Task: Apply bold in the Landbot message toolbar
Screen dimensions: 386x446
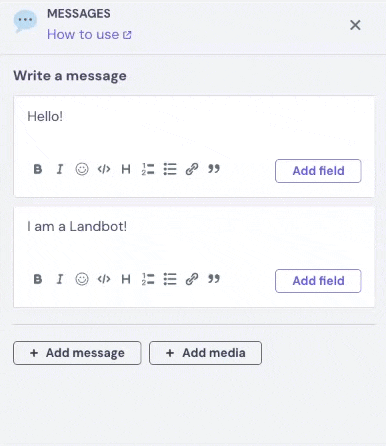Action: click(x=38, y=279)
